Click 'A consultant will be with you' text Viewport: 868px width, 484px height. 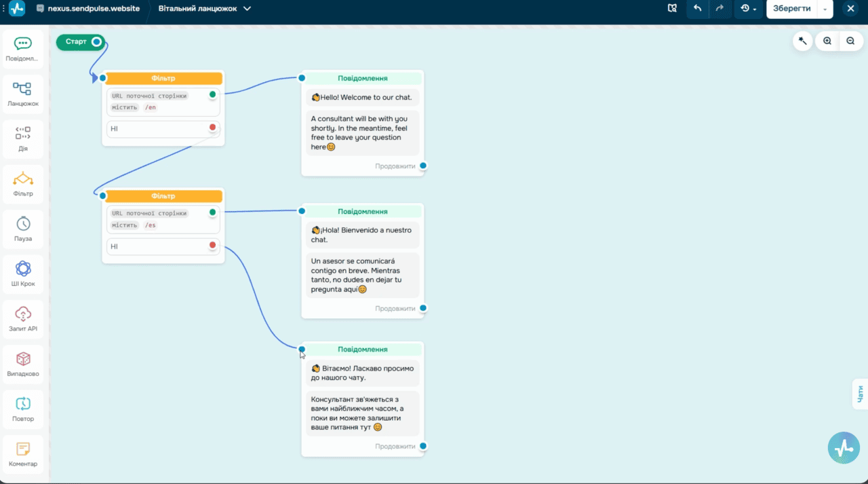[x=363, y=133]
